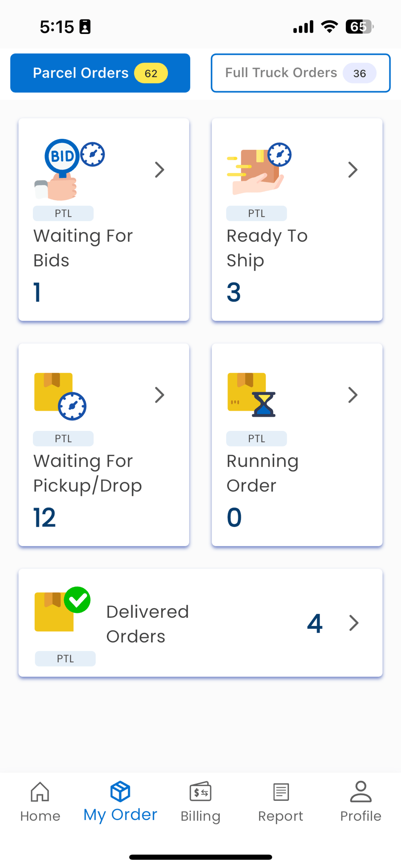
Task: Open the Profile person icon
Action: tap(361, 791)
